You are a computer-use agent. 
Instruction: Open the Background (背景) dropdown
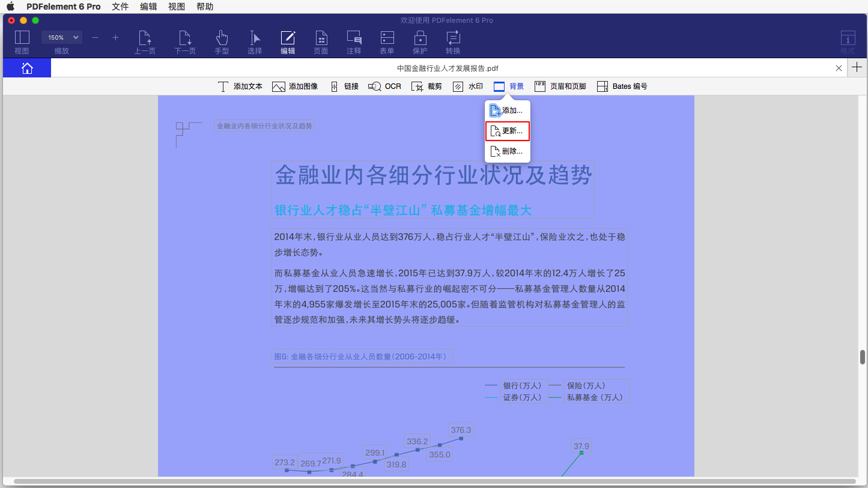[509, 86]
